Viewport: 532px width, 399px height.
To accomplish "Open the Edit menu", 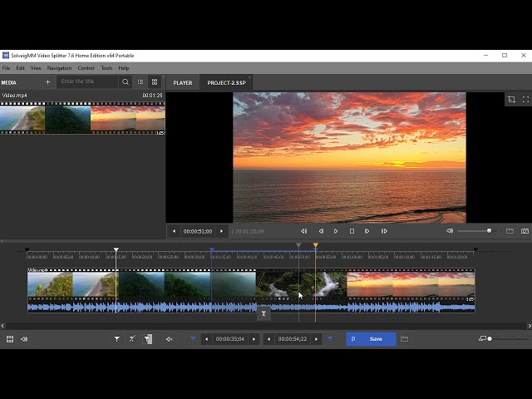I will tap(20, 68).
